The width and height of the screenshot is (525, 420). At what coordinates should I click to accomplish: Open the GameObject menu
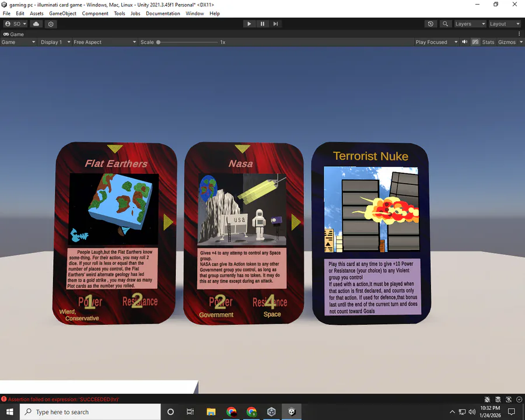(x=62, y=13)
